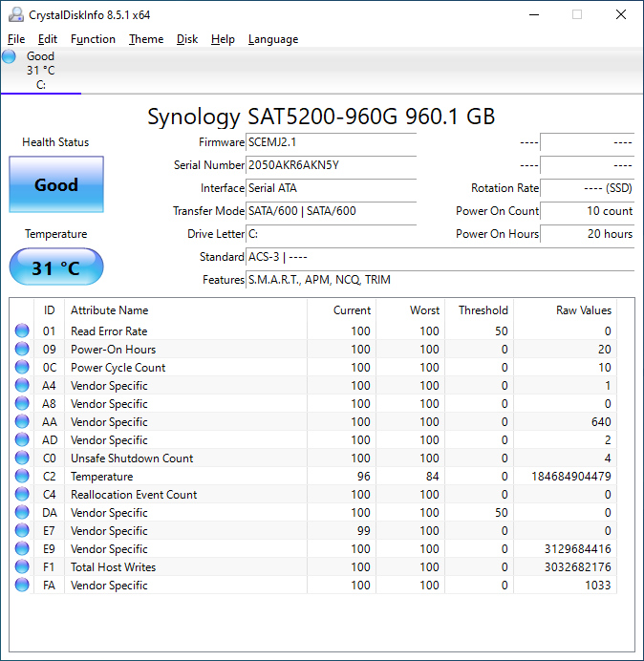644x661 pixels.
Task: Open the Disk menu
Action: click(187, 39)
